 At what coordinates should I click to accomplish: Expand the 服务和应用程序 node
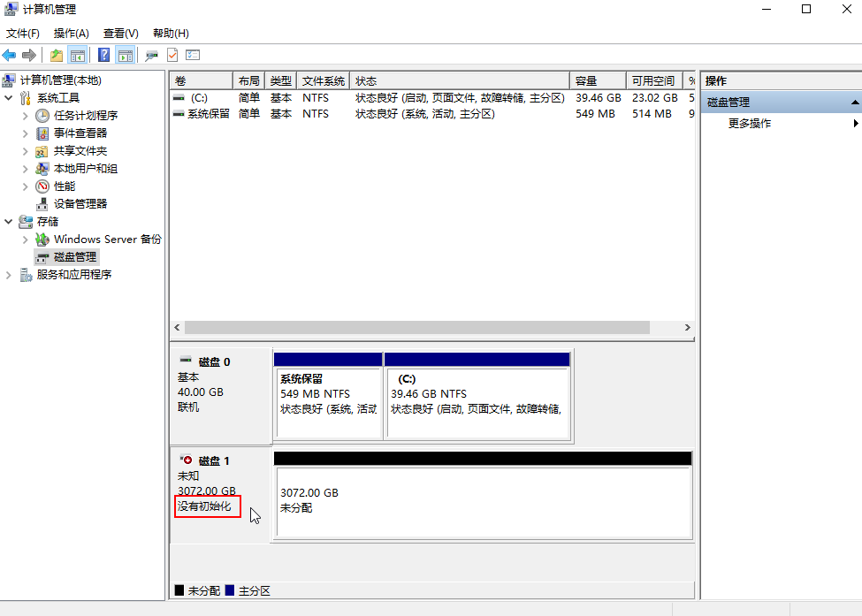click(x=8, y=275)
